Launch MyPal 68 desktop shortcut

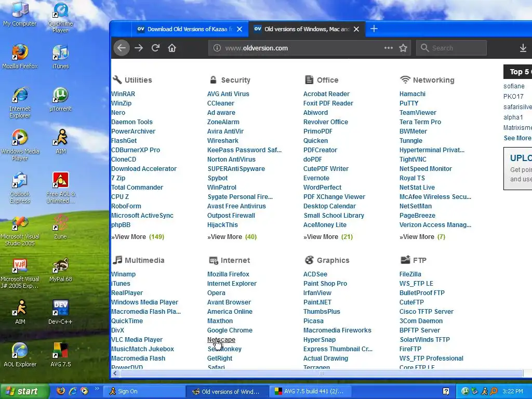pyautogui.click(x=60, y=270)
